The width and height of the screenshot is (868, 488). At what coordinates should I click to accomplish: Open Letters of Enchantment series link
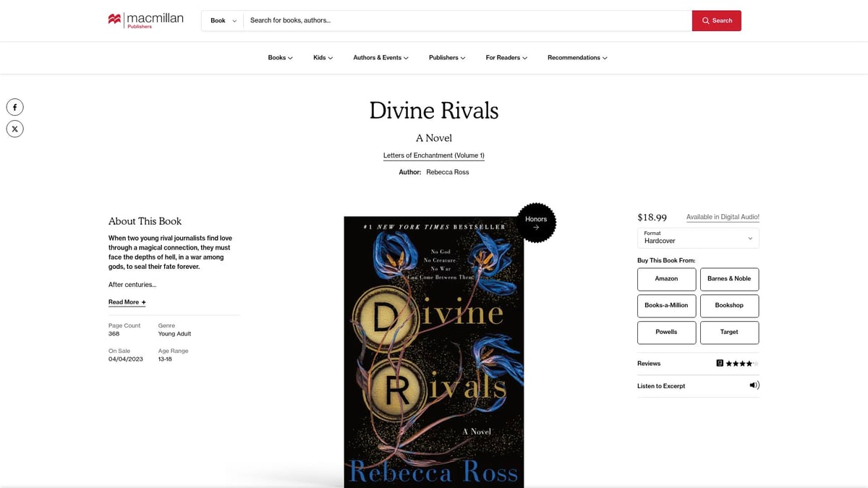pyautogui.click(x=433, y=155)
